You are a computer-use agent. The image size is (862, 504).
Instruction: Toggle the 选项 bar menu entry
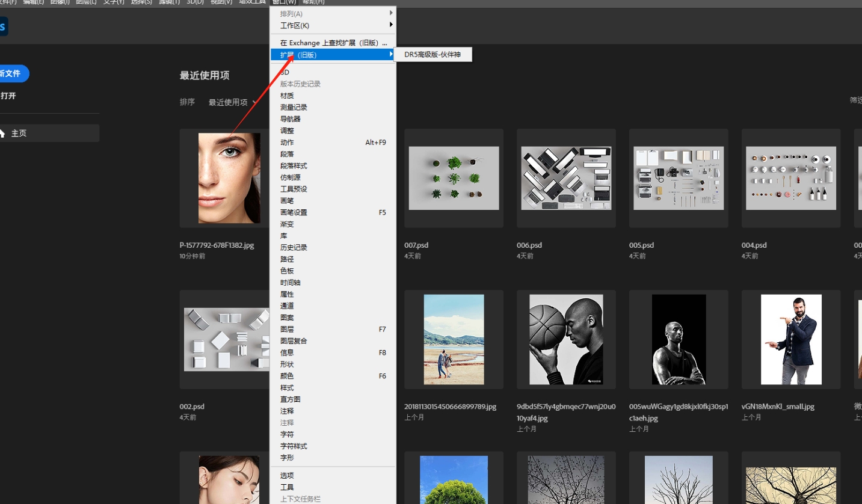[x=287, y=475]
